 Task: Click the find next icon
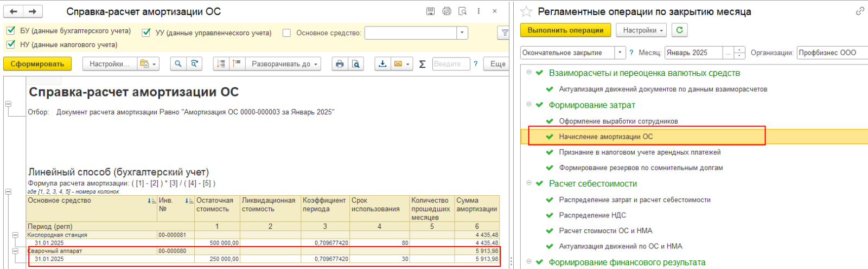(194, 64)
